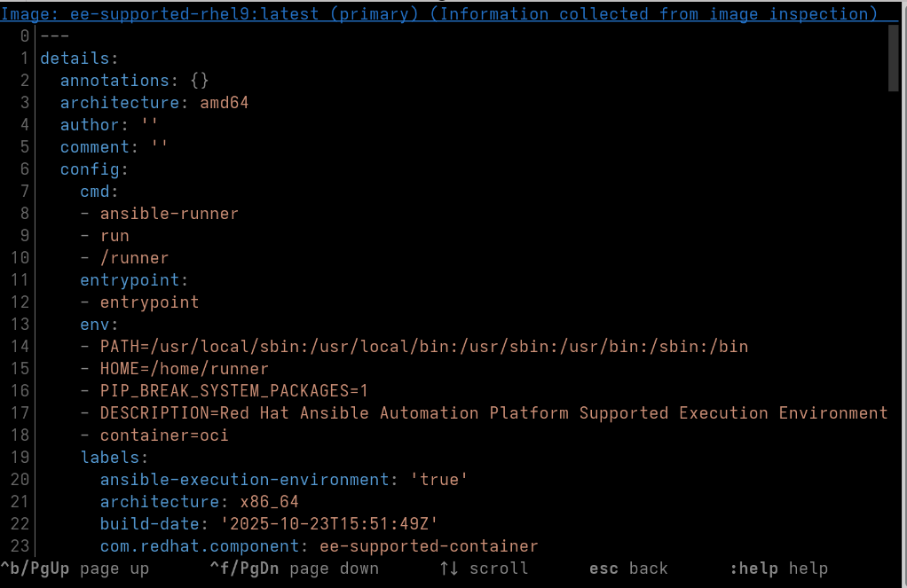Click the page up hint

[75, 568]
